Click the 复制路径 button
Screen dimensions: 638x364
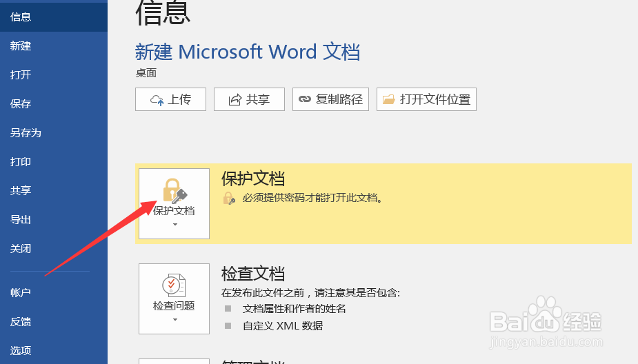click(x=330, y=99)
